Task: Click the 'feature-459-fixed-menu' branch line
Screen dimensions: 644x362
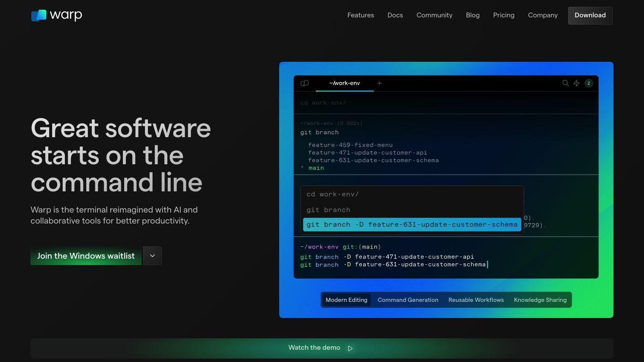Action: (x=350, y=145)
